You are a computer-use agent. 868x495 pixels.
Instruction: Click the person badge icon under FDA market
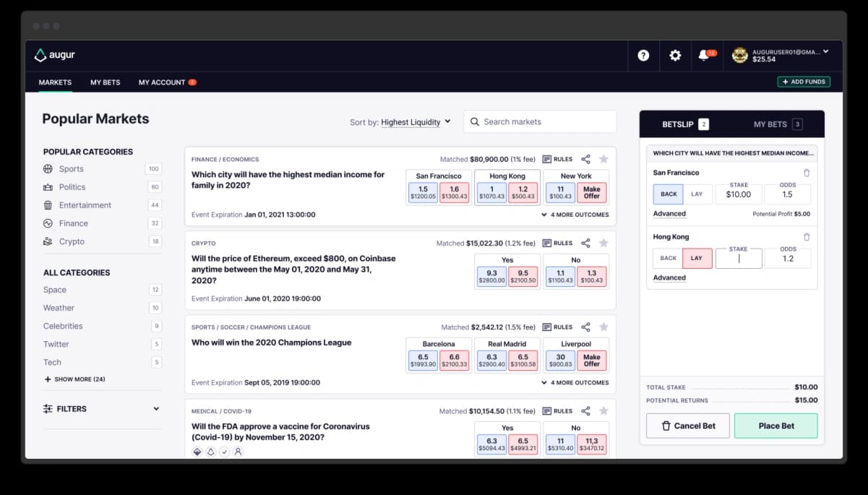pyautogui.click(x=238, y=452)
